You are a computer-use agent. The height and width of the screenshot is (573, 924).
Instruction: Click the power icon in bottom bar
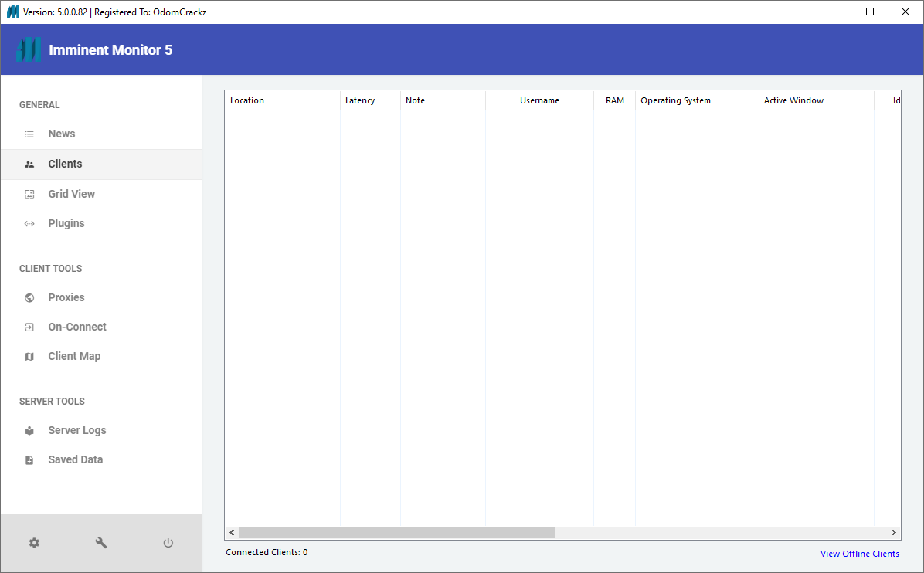(168, 543)
